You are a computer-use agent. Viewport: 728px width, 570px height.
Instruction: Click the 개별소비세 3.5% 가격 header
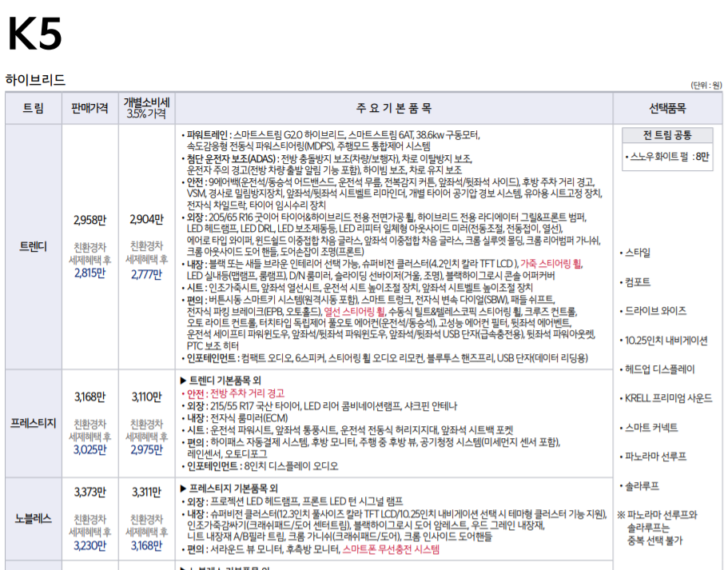point(147,108)
